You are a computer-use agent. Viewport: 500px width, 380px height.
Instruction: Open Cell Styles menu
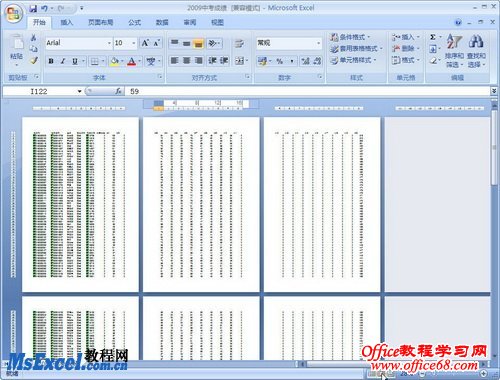click(x=353, y=60)
